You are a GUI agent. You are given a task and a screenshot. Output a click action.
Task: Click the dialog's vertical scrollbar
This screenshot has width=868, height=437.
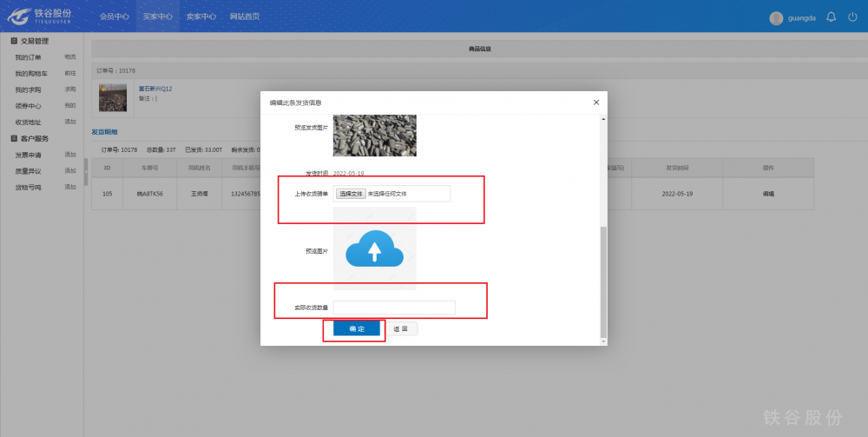click(x=602, y=278)
